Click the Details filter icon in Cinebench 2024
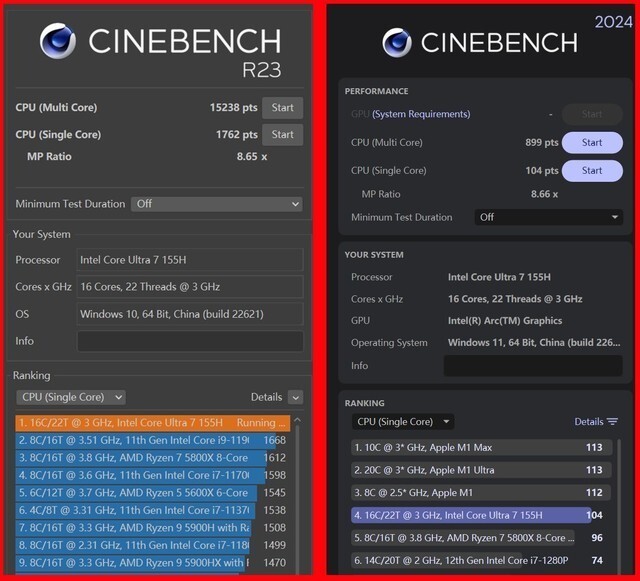640x581 pixels. pos(612,422)
